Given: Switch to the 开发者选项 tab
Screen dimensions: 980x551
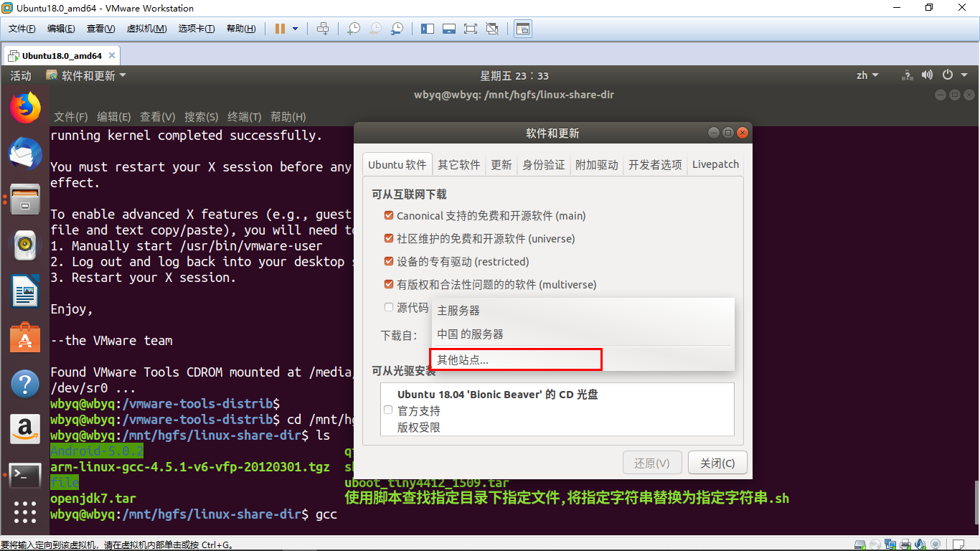Looking at the screenshot, I should click(x=655, y=164).
